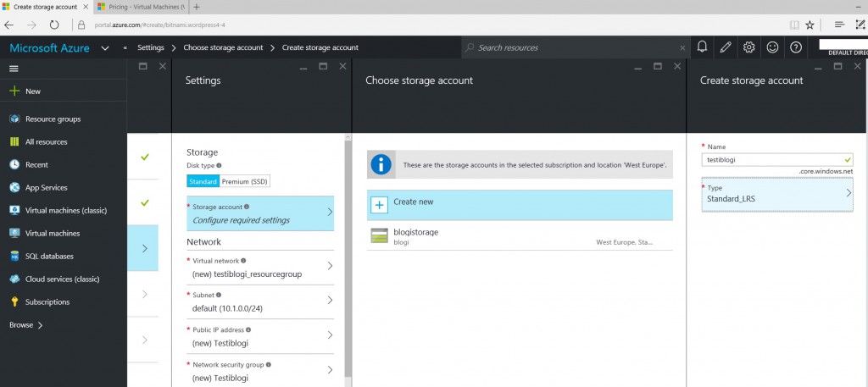
Task: Click Settings in the breadcrumb
Action: click(151, 47)
